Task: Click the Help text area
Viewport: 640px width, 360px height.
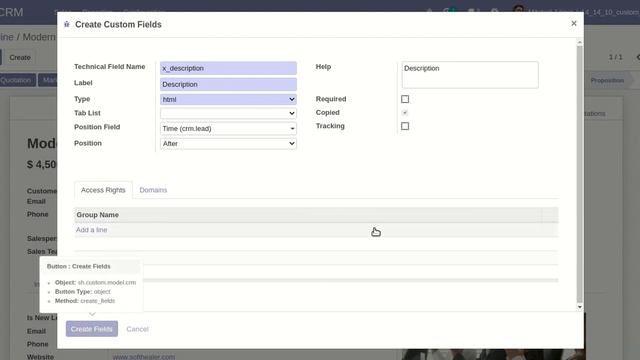Action: pos(470,75)
